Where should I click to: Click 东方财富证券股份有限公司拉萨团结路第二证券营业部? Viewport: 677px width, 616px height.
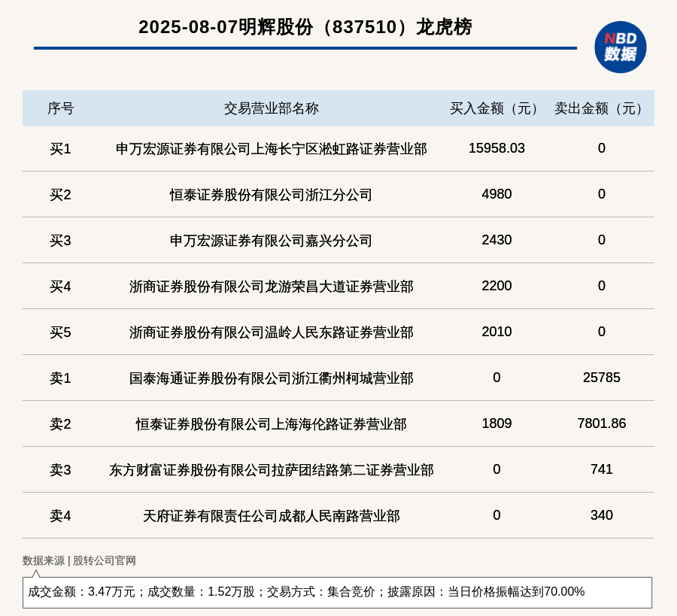click(x=271, y=469)
